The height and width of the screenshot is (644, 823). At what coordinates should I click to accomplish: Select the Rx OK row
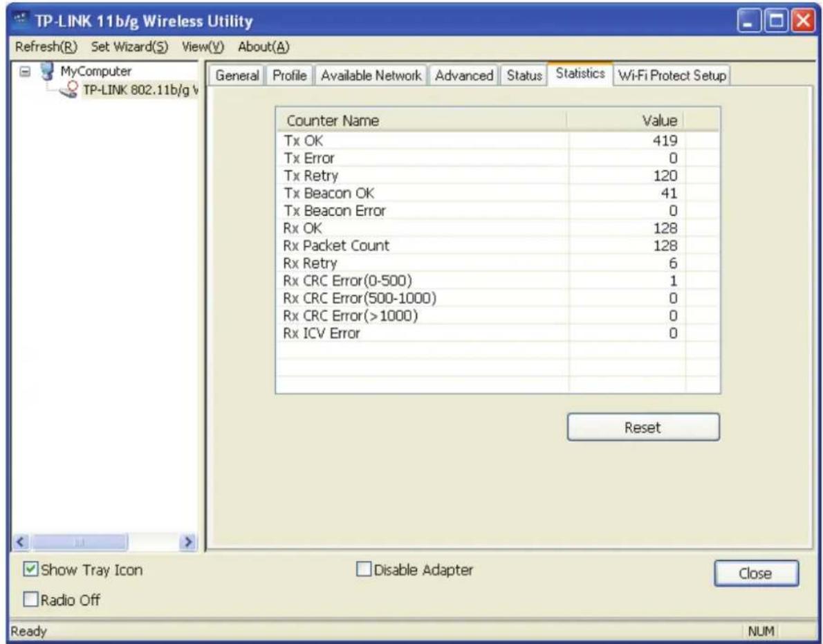click(x=497, y=228)
